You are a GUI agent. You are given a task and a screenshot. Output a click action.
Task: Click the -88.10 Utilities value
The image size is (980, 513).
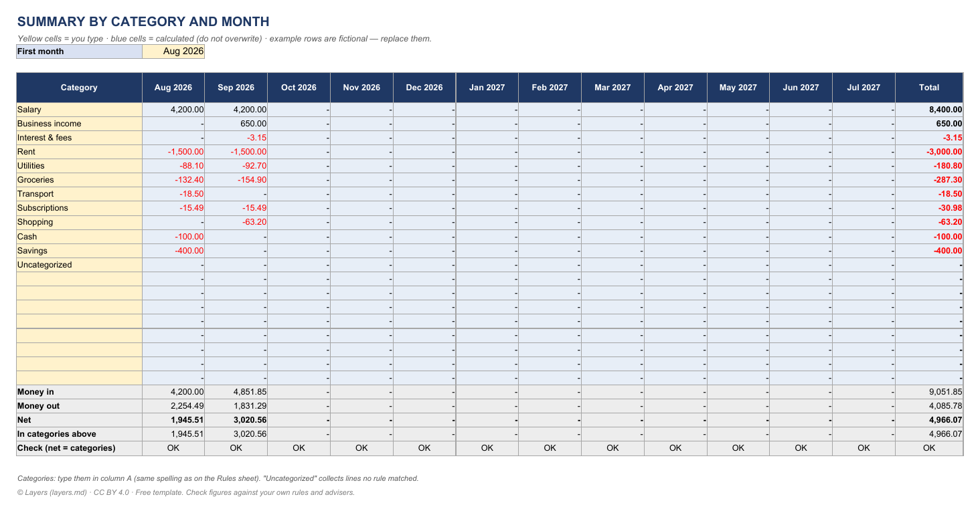click(173, 166)
